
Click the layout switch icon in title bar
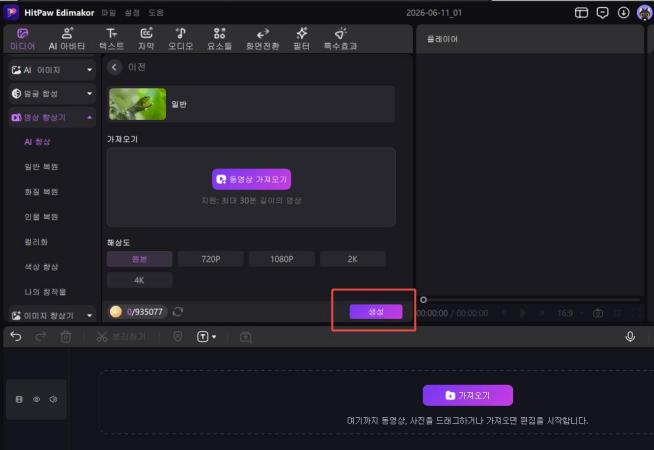pyautogui.click(x=581, y=13)
